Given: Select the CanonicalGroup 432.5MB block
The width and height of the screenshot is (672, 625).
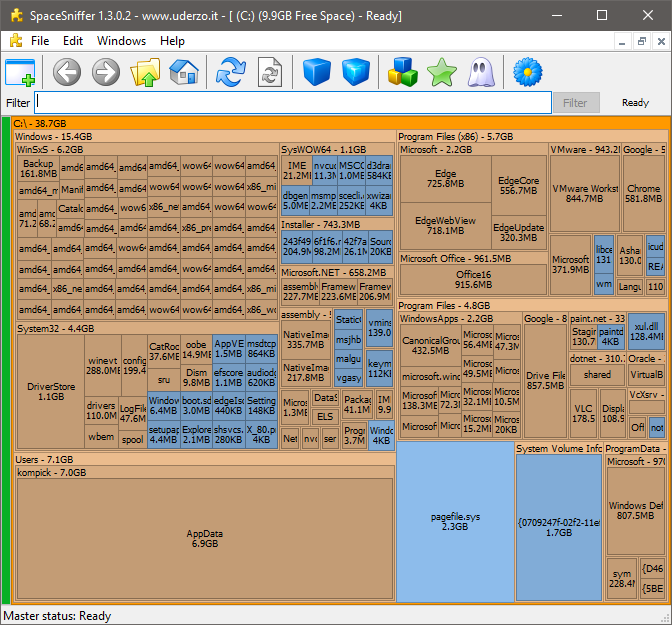Looking at the screenshot, I should click(x=431, y=346).
